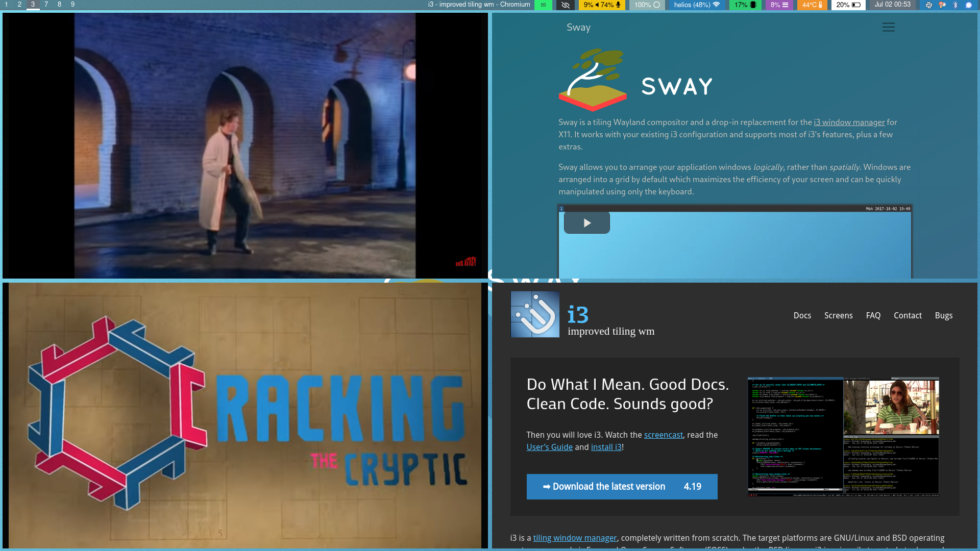980x551 pixels.
Task: Select the active workspace 3
Action: coord(33,5)
